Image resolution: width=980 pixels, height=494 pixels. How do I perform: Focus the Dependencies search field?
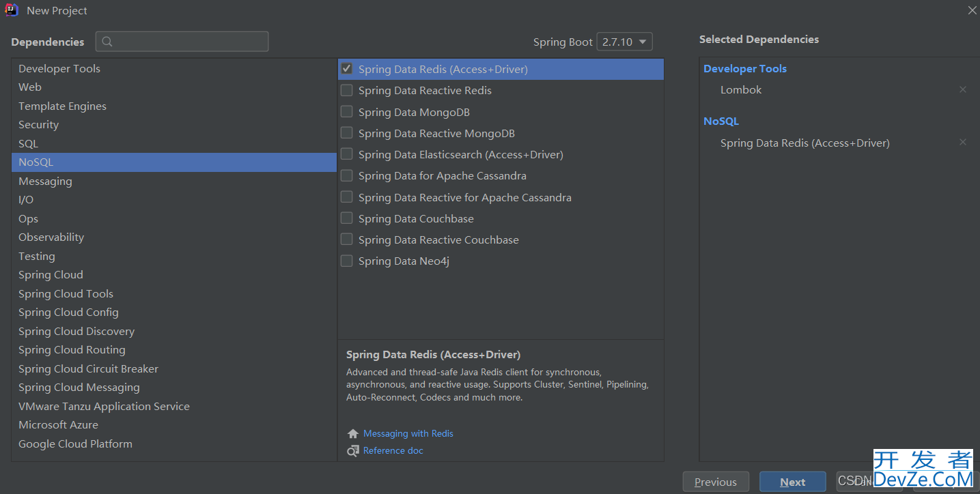click(182, 42)
